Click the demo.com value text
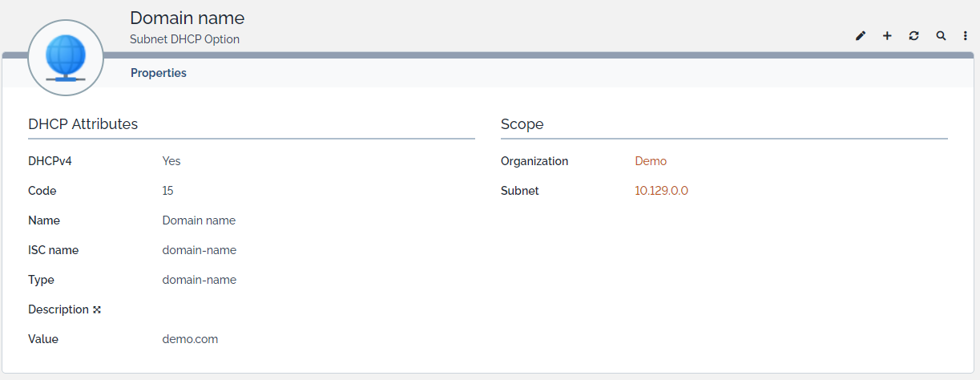The width and height of the screenshot is (980, 380). point(190,339)
